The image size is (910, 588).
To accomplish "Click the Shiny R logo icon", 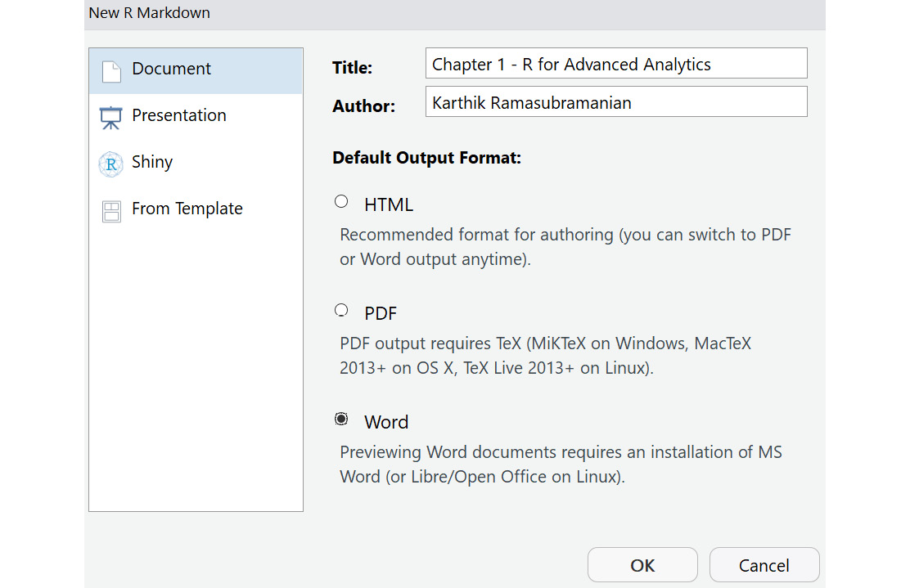I will [110, 164].
